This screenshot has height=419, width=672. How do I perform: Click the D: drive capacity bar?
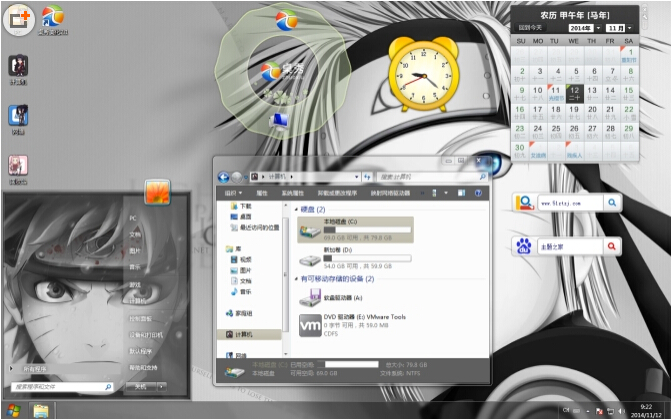click(367, 258)
